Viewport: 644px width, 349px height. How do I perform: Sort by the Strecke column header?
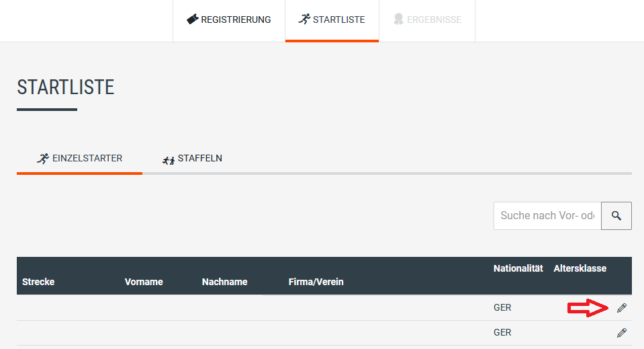(38, 282)
